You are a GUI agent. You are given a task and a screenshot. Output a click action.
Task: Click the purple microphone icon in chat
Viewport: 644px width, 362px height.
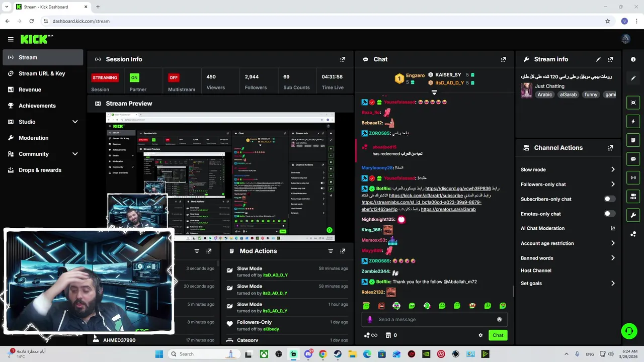click(370, 319)
